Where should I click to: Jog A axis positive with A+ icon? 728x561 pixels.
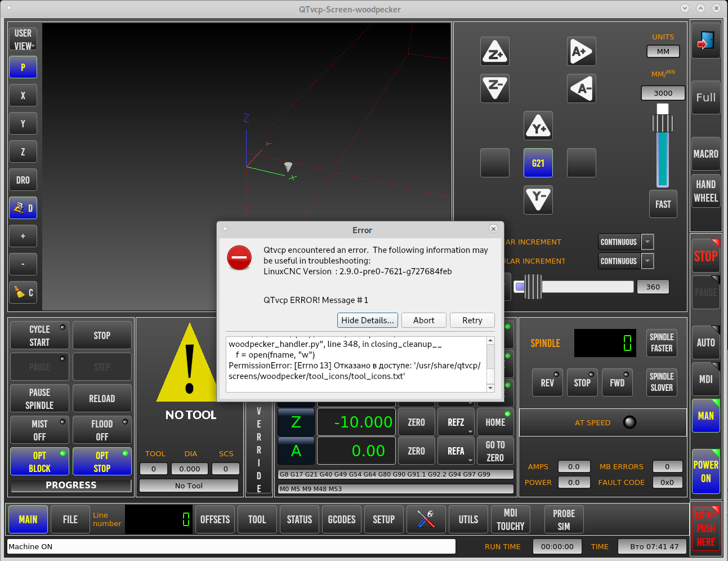pyautogui.click(x=582, y=51)
